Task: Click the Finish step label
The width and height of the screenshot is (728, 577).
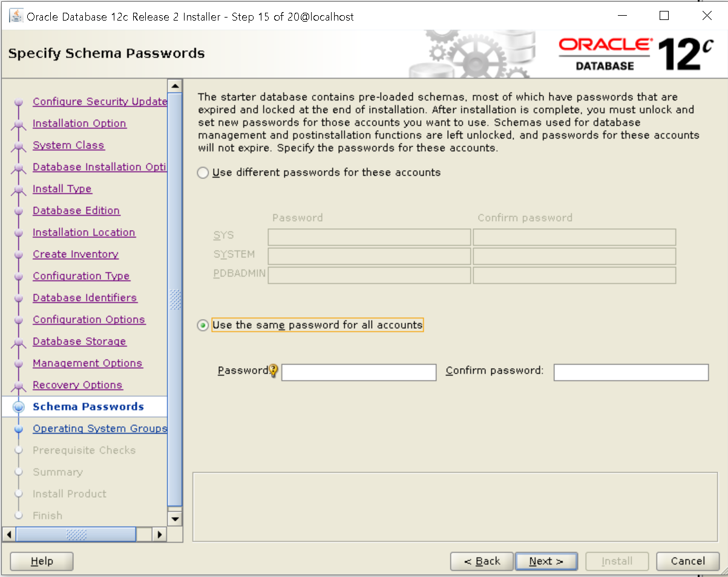Action: (x=48, y=516)
